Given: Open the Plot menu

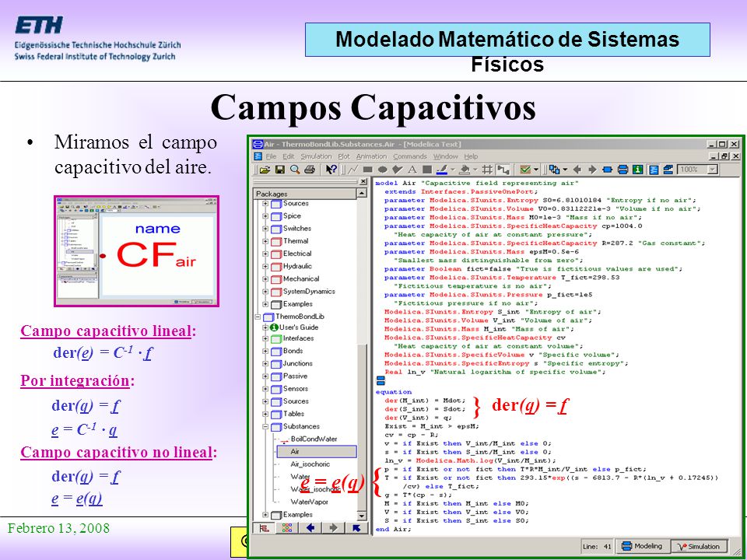Looking at the screenshot, I should click(344, 156).
